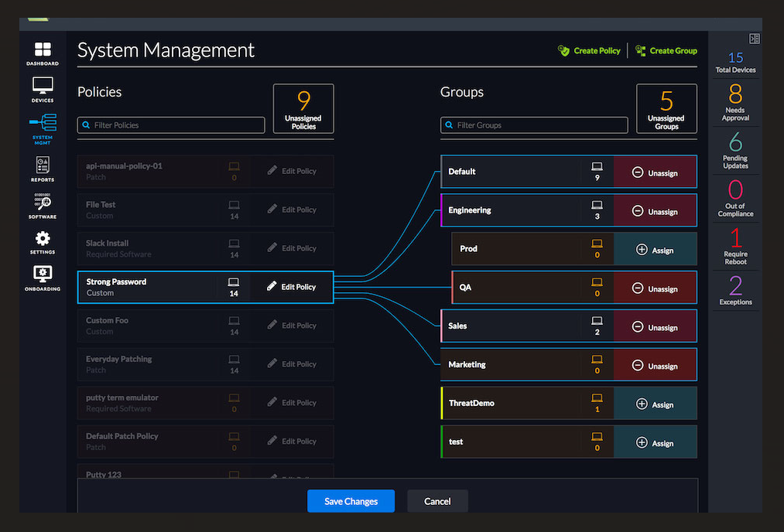Click Save Changes button
784x532 pixels.
tap(351, 501)
